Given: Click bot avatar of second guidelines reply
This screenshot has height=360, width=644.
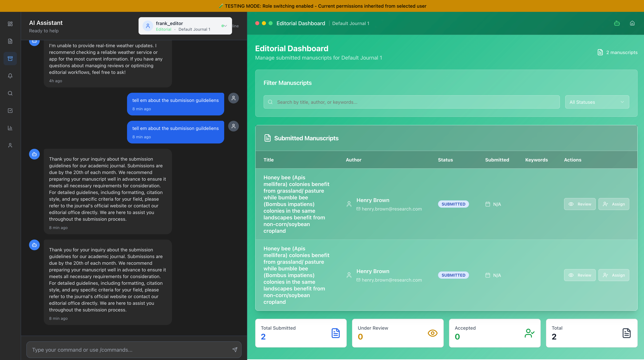Looking at the screenshot, I should [x=34, y=245].
